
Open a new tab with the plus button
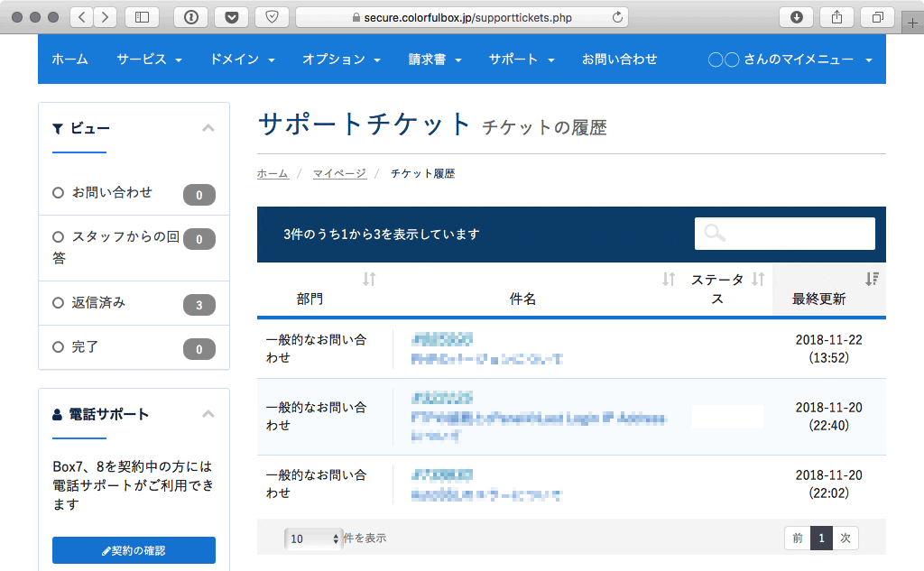point(912,23)
